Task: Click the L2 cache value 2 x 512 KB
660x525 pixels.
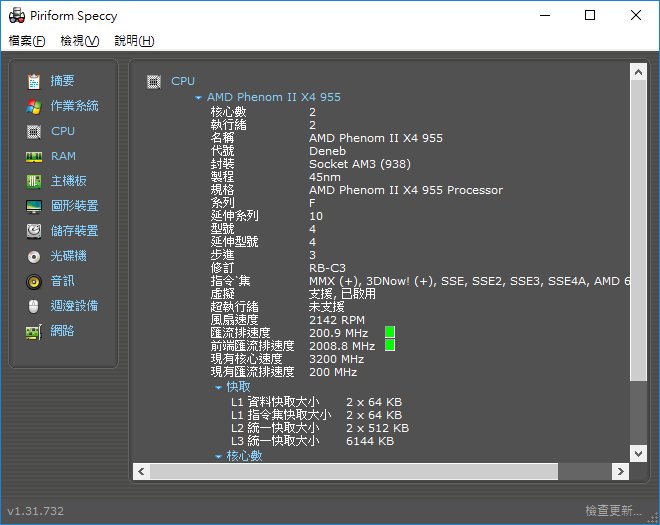Action: 378,429
